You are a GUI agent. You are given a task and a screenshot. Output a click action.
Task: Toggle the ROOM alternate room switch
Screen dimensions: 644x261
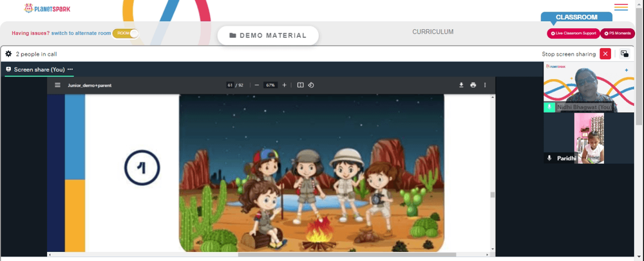click(126, 33)
